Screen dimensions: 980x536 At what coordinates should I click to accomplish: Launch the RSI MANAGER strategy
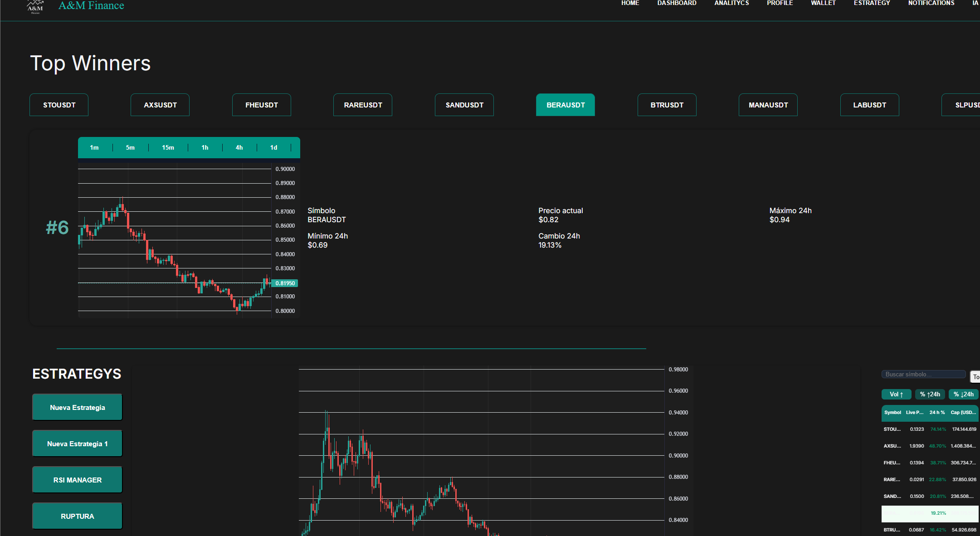pyautogui.click(x=77, y=479)
